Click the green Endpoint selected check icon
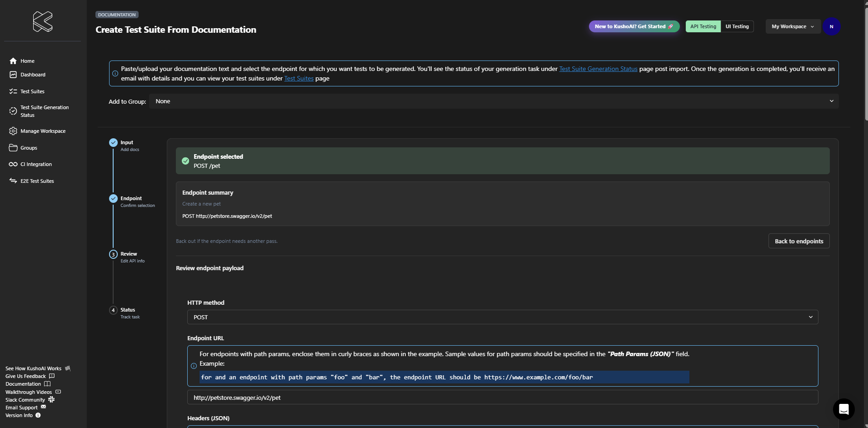This screenshot has width=868, height=428. [185, 161]
